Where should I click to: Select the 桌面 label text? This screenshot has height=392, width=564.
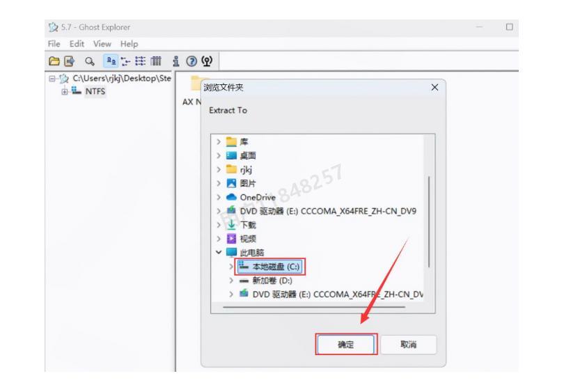pyautogui.click(x=248, y=155)
